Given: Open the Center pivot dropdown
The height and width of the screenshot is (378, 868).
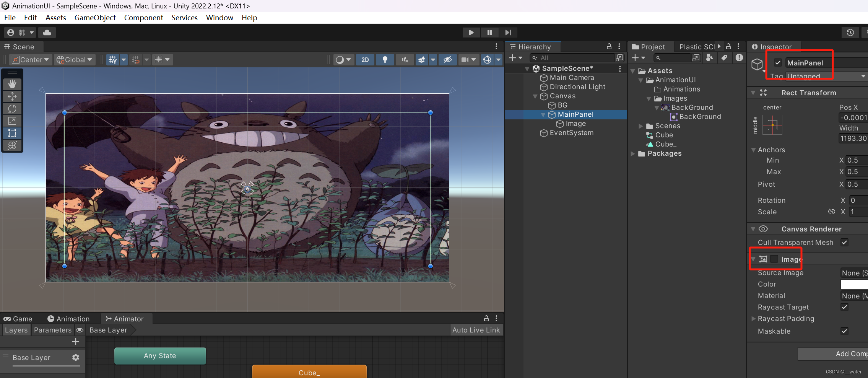Looking at the screenshot, I should pos(31,60).
